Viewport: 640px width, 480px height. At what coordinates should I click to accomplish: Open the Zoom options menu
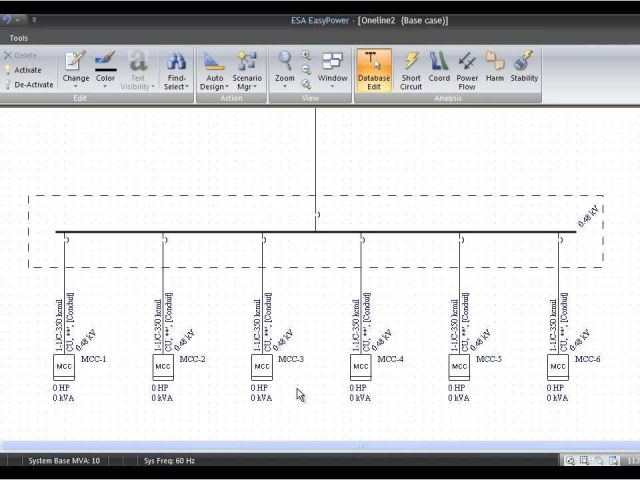(285, 70)
